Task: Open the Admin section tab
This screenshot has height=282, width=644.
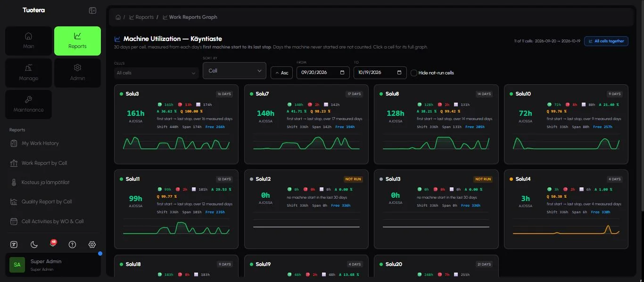Action: pyautogui.click(x=77, y=73)
